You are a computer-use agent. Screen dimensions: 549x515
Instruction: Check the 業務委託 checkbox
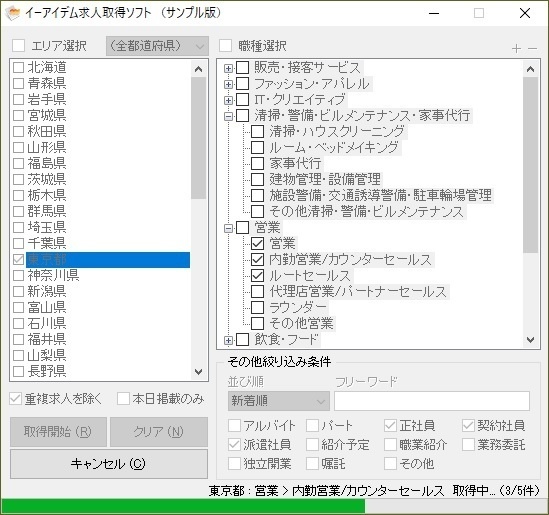(x=468, y=445)
